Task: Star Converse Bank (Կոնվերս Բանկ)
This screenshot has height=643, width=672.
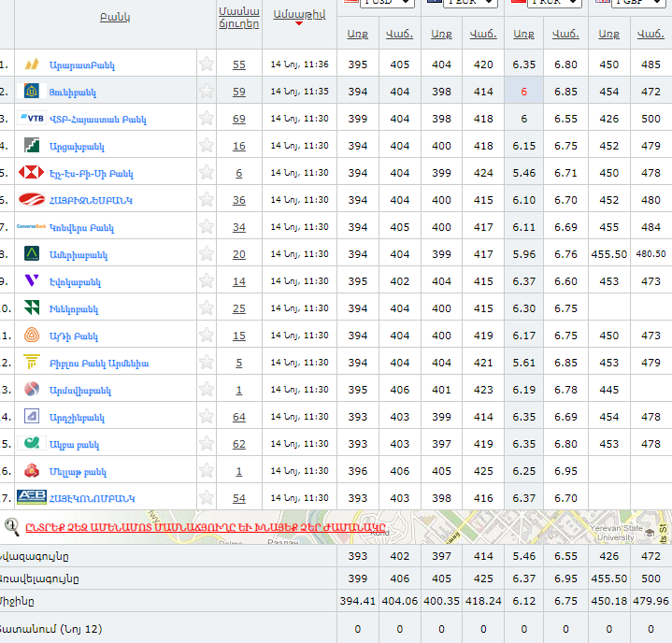Action: (x=207, y=227)
